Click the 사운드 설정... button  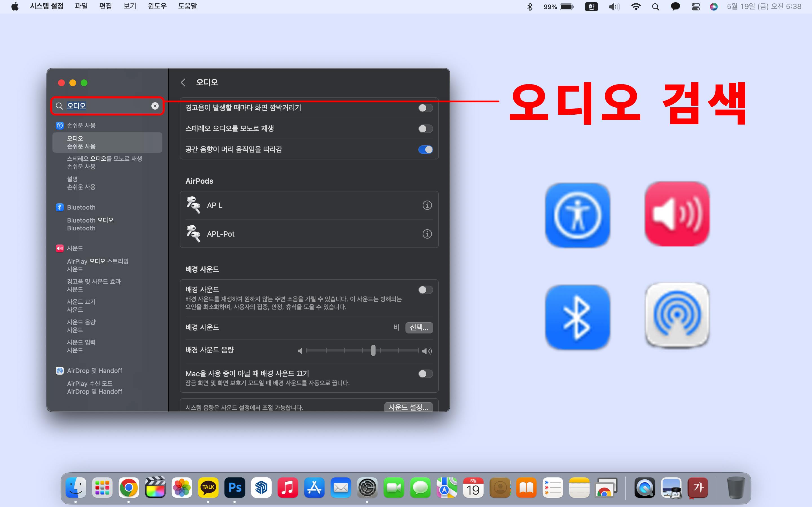[x=408, y=407]
